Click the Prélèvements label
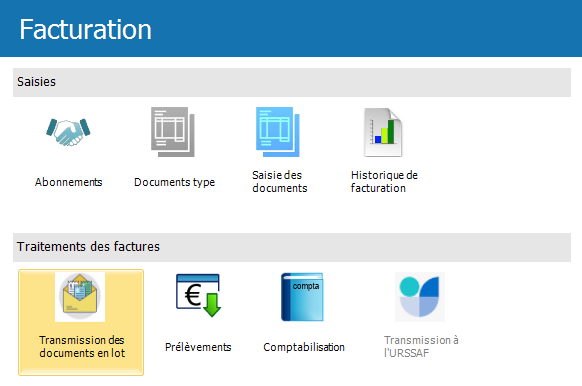This screenshot has height=386, width=582. point(198,347)
